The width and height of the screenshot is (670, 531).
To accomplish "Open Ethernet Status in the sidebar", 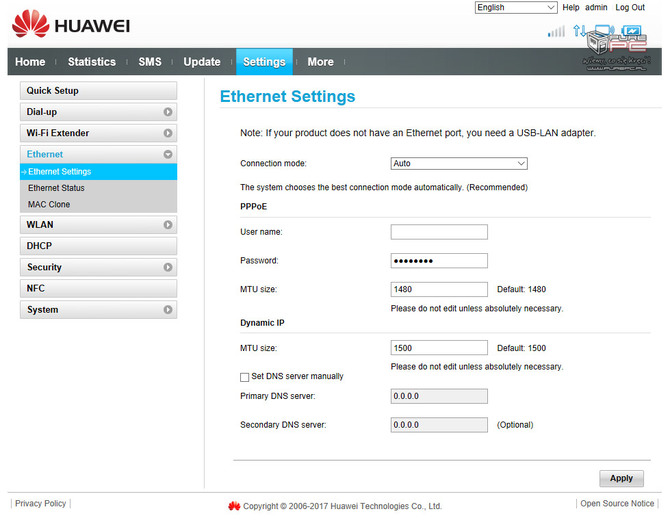I will point(56,188).
